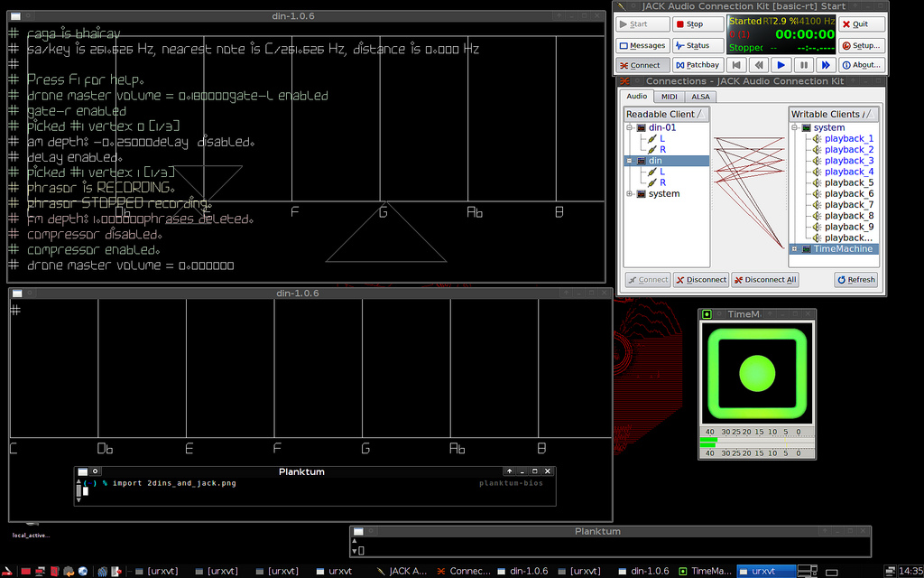Click Disconnect All in Connections
The height and width of the screenshot is (578, 924).
[x=765, y=280]
